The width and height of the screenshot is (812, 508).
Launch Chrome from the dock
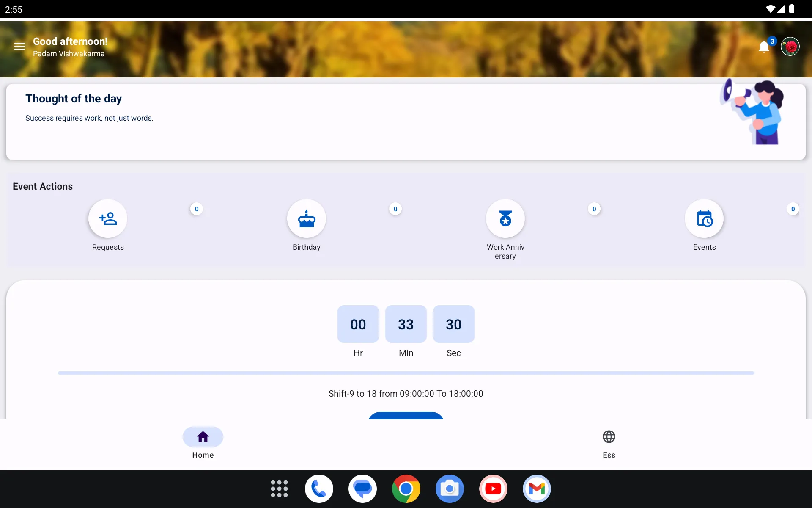pos(406,489)
